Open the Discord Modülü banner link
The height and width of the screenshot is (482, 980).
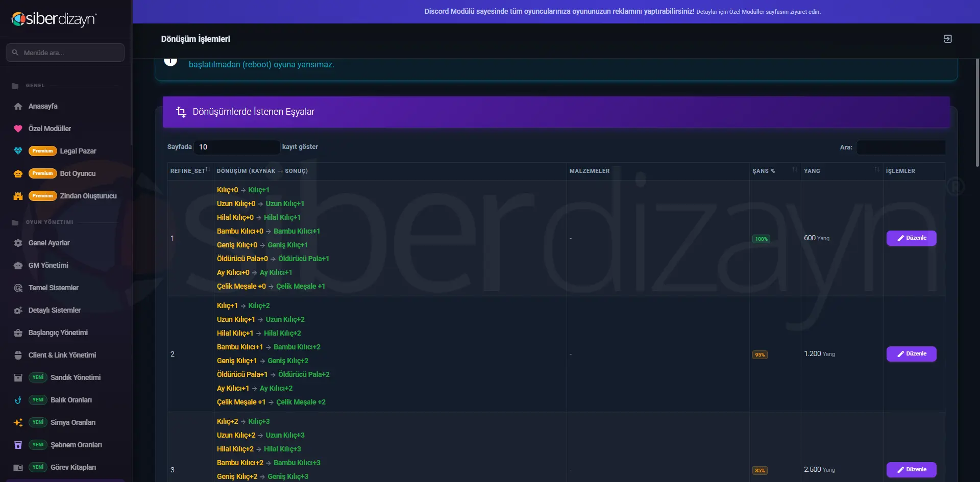pos(622,11)
